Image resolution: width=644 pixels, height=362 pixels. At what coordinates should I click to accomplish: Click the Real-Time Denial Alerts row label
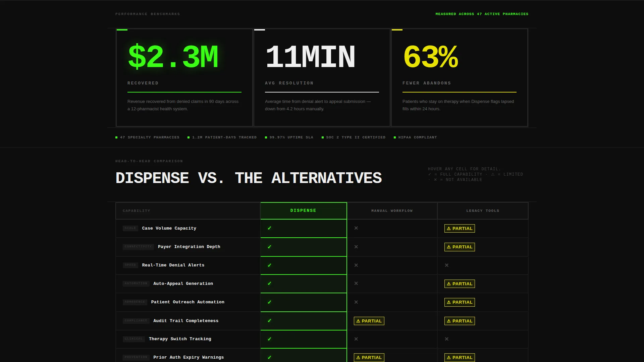173,265
